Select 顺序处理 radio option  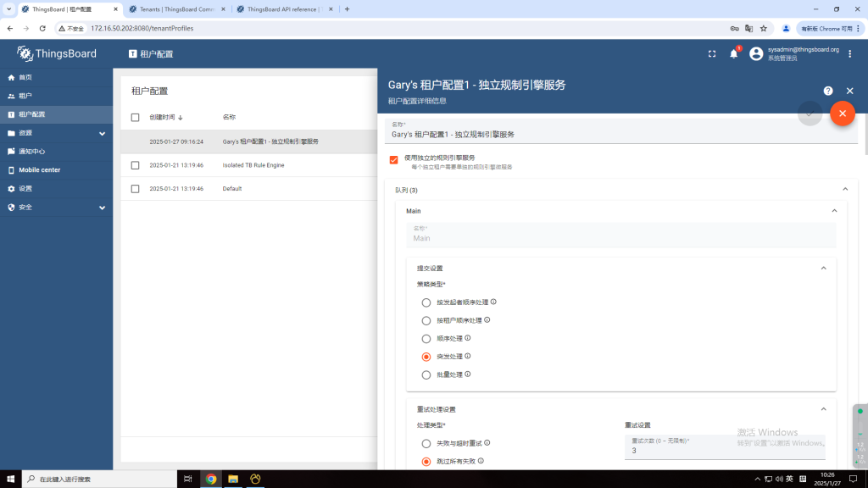426,339
